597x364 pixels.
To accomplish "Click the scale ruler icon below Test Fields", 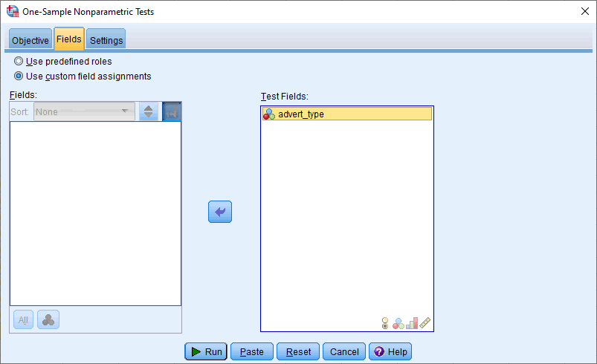I will (425, 323).
